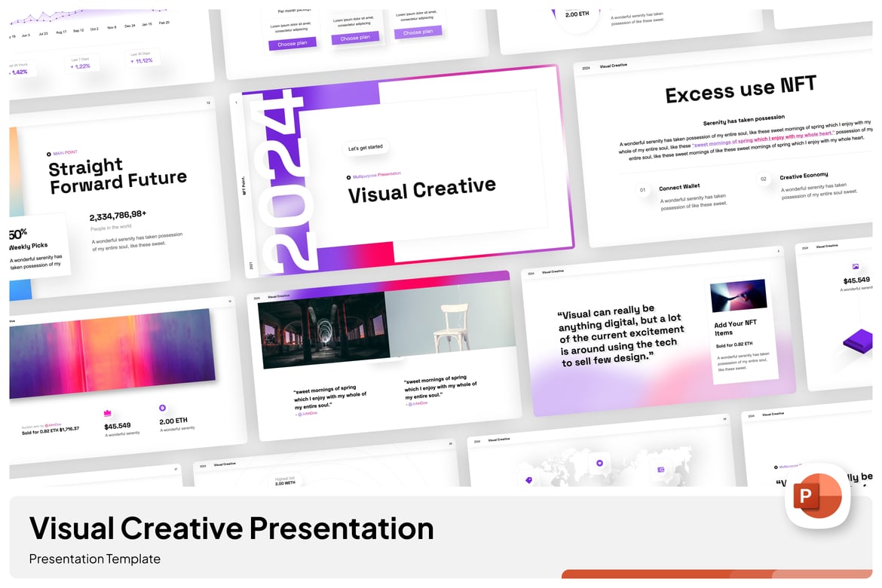This screenshot has height=588, width=882.
Task: Click the darkest purple Choose plan button
Action: (292, 43)
